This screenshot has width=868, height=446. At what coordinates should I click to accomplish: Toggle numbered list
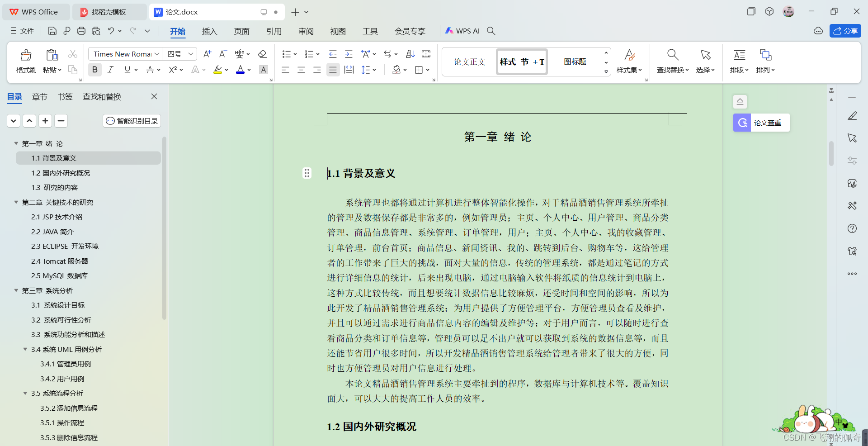tap(309, 54)
